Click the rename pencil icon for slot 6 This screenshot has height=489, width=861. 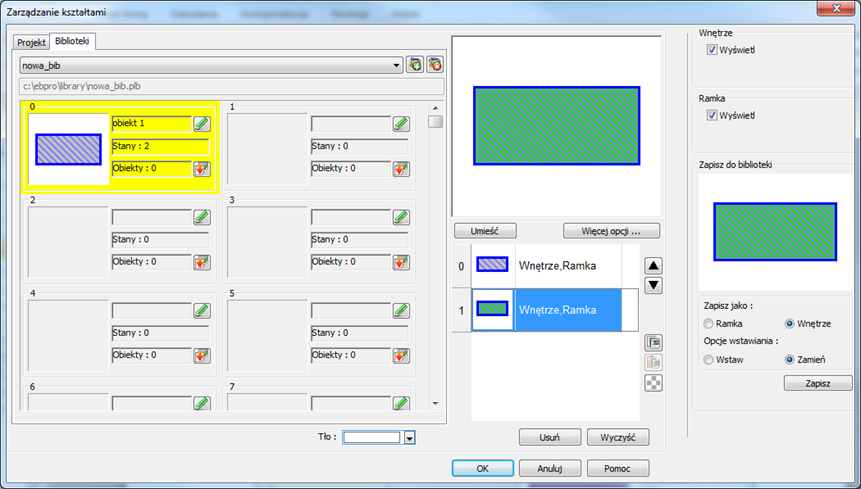[x=202, y=403]
